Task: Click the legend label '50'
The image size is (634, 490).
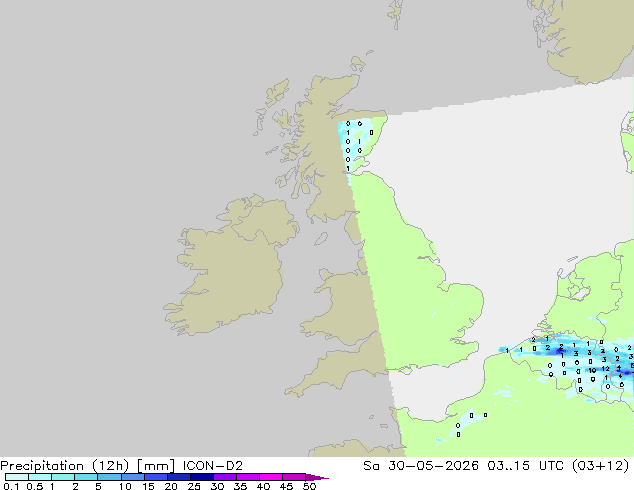Action: 310,486
